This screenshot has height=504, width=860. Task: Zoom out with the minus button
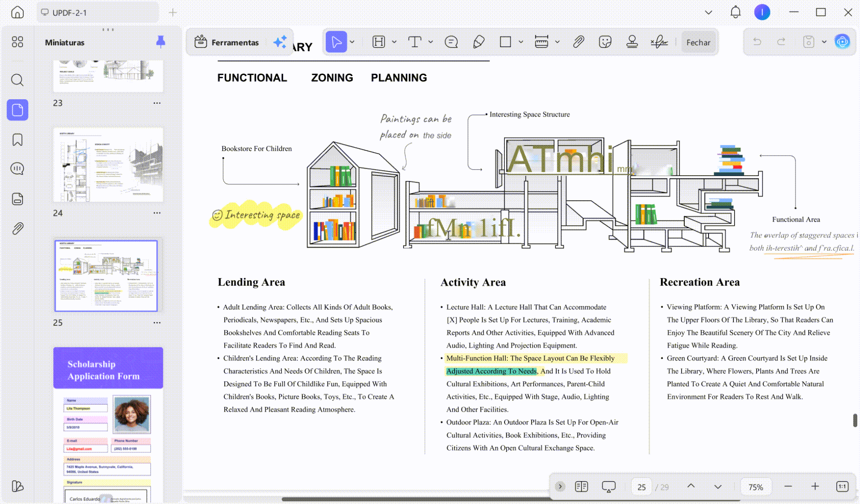click(788, 487)
